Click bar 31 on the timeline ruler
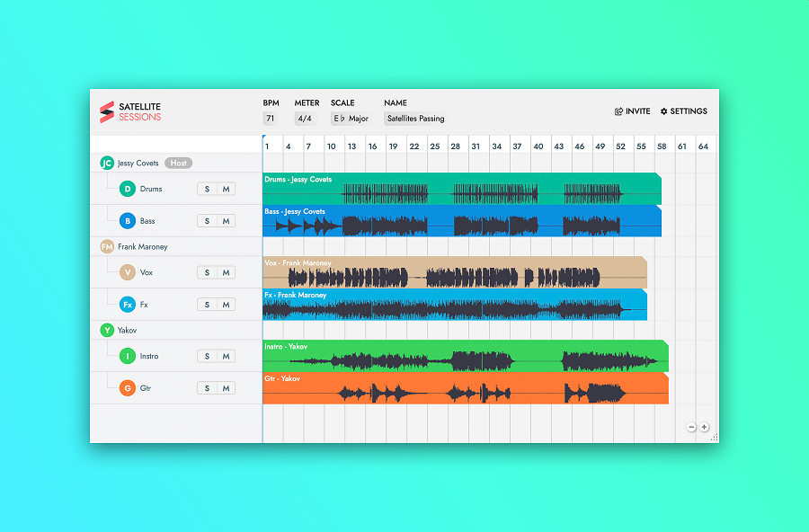 [476, 146]
